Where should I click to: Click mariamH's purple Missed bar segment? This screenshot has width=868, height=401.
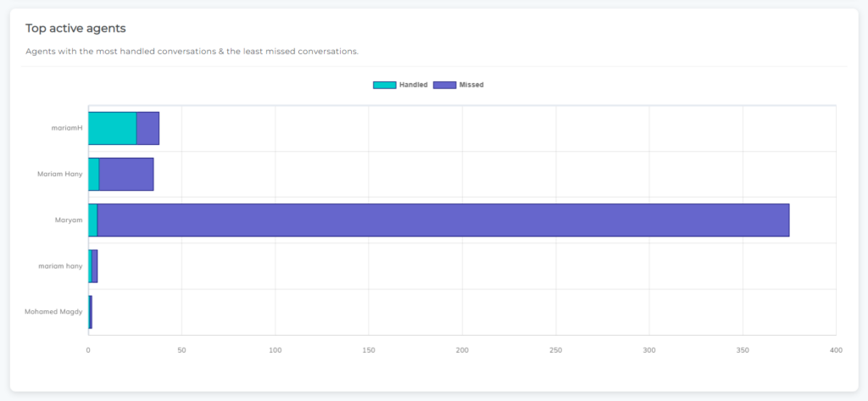147,129
